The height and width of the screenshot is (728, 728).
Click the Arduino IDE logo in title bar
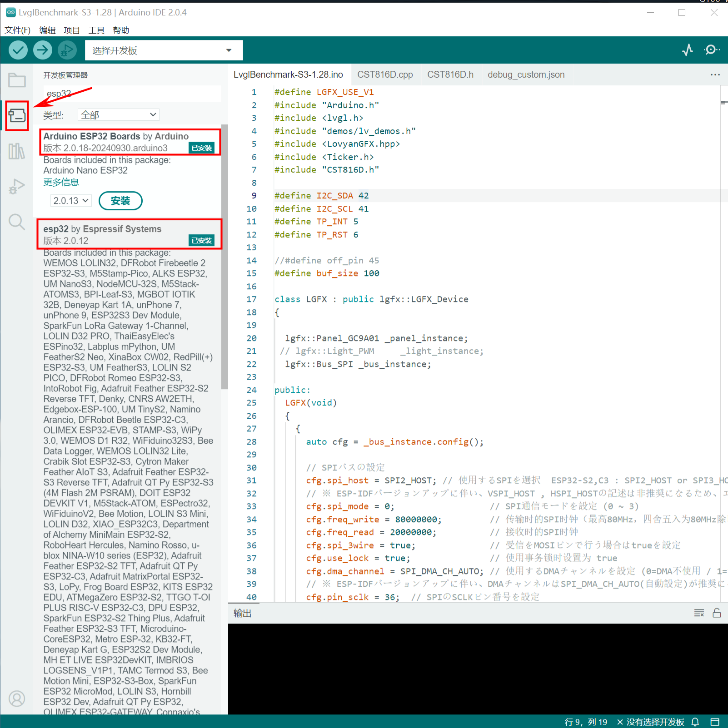tap(10, 13)
